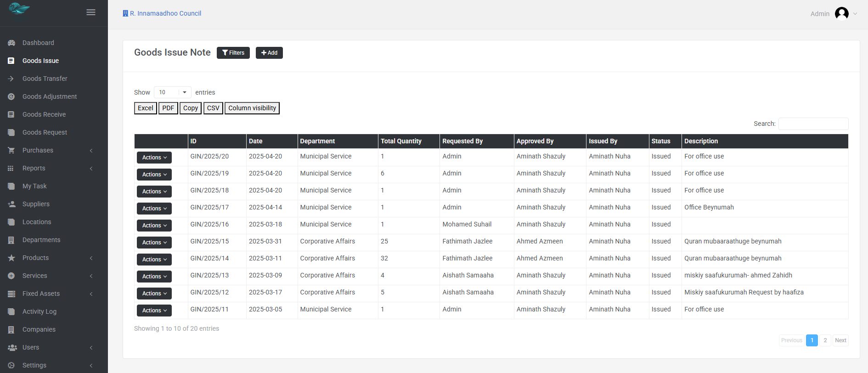Export table using the Excel button
This screenshot has height=373, width=868.
coord(145,108)
